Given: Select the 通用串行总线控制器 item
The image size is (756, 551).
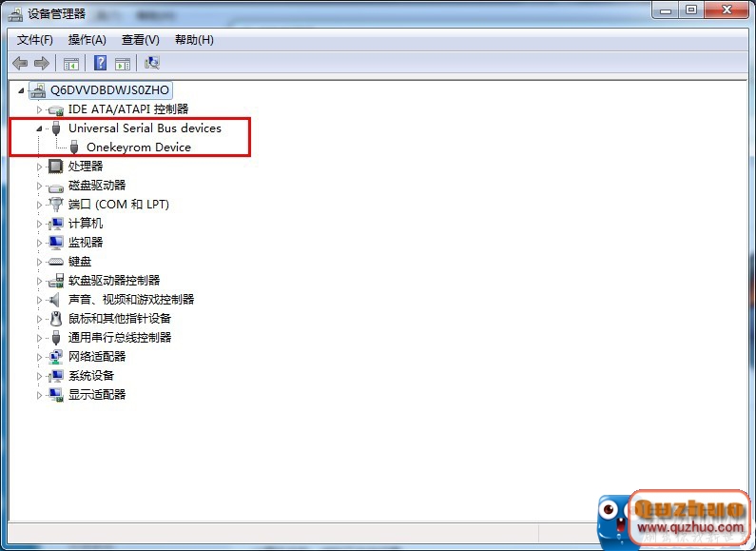Looking at the screenshot, I should (120, 338).
